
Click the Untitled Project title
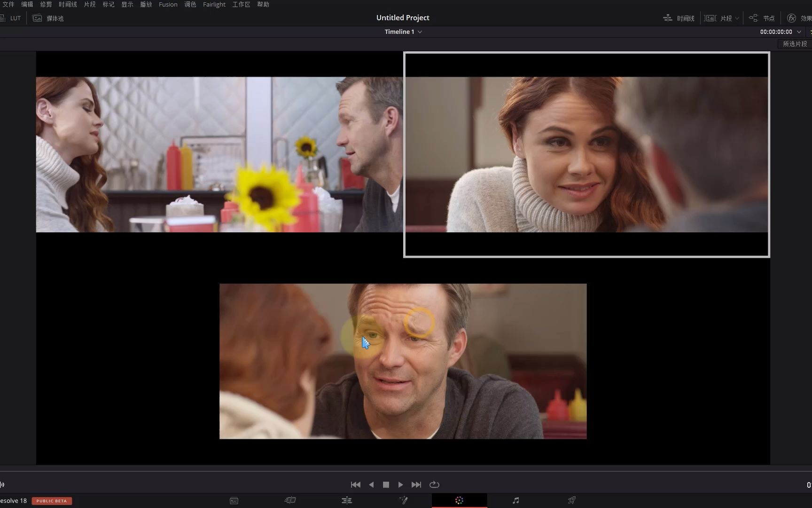[403, 17]
